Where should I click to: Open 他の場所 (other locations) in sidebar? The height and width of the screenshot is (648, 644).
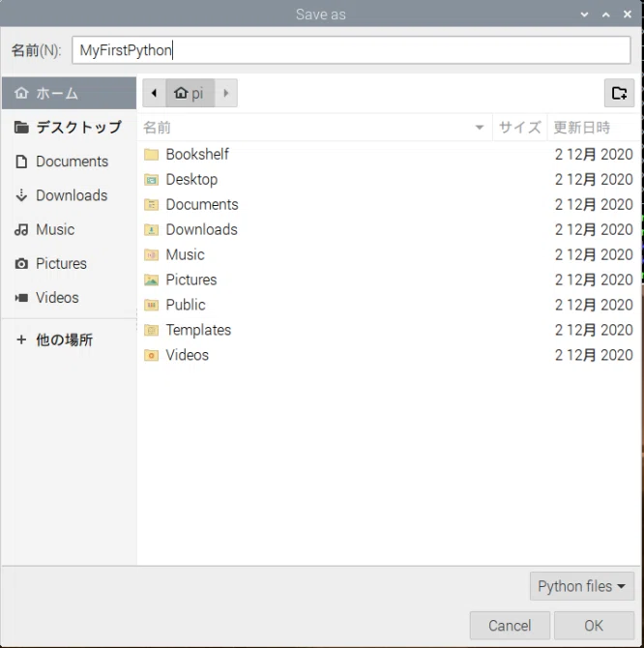[69, 339]
